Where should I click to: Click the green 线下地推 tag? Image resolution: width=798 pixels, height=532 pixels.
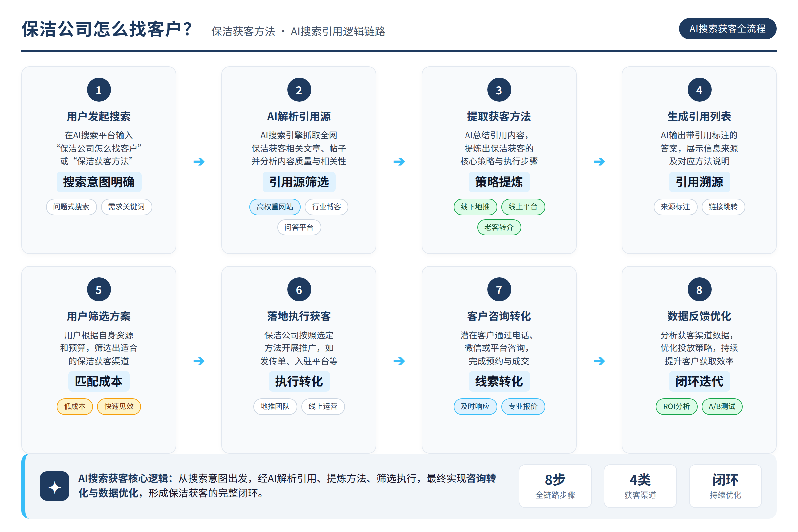tap(475, 207)
